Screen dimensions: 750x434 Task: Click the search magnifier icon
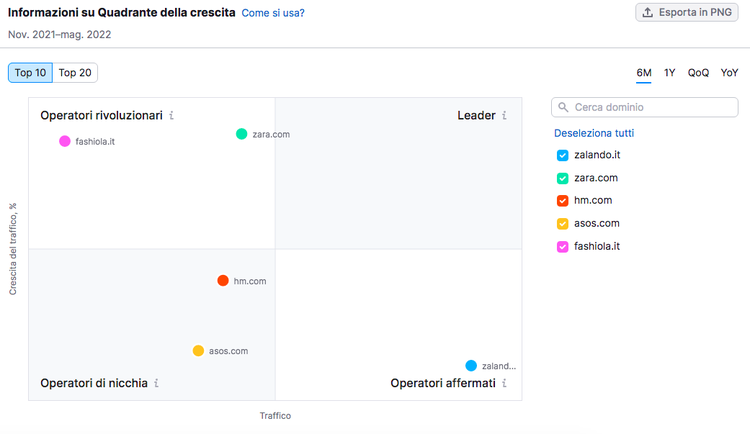click(x=563, y=107)
